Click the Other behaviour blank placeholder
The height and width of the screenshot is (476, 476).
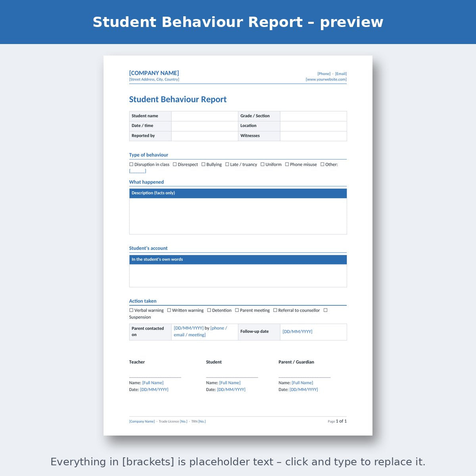pos(138,171)
